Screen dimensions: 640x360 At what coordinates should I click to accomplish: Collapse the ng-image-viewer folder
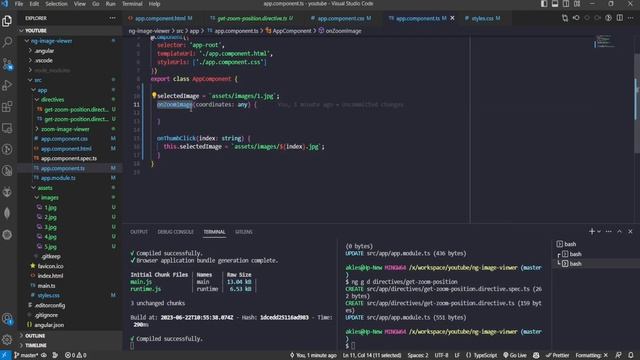coord(69,41)
